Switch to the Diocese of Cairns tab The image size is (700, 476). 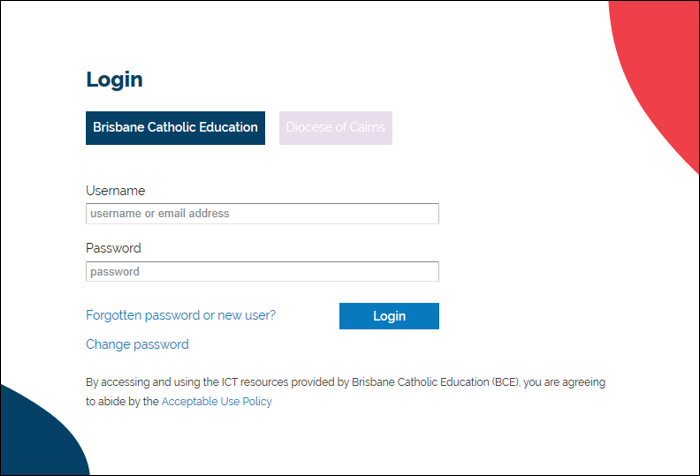(x=335, y=128)
